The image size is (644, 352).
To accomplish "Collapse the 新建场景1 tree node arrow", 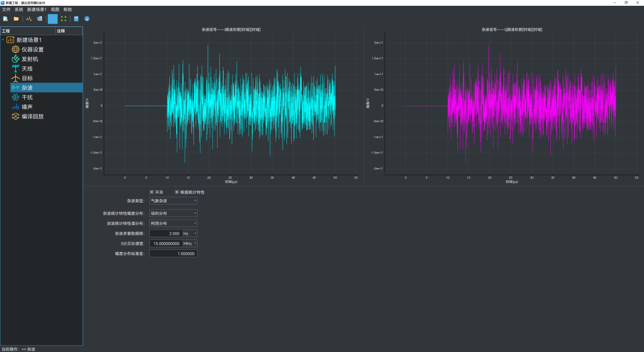I will point(3,40).
